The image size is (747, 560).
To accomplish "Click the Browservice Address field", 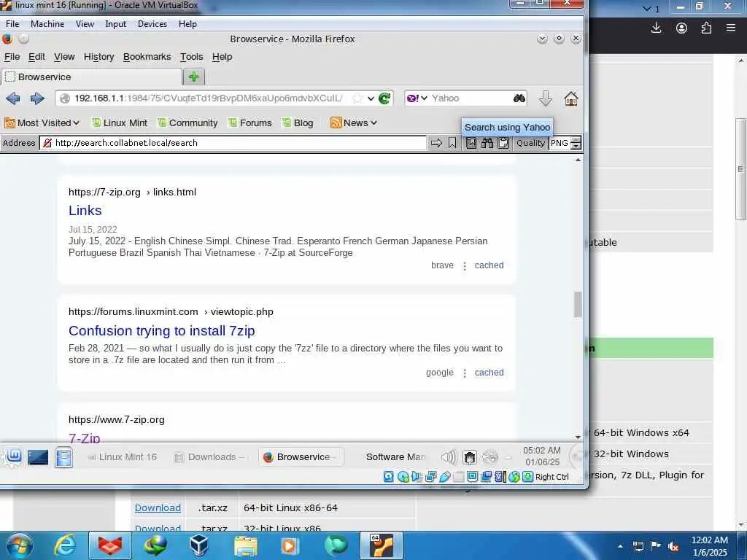I will 233,143.
